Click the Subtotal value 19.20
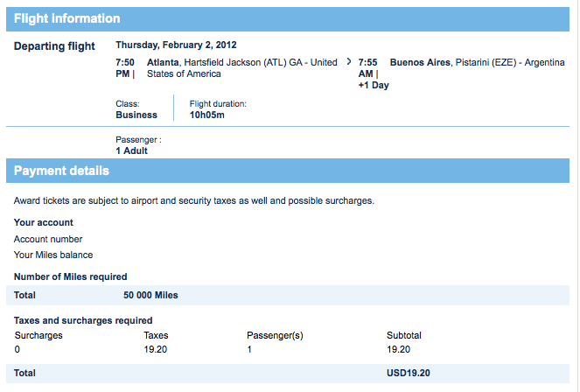The height and width of the screenshot is (392, 580). click(398, 349)
